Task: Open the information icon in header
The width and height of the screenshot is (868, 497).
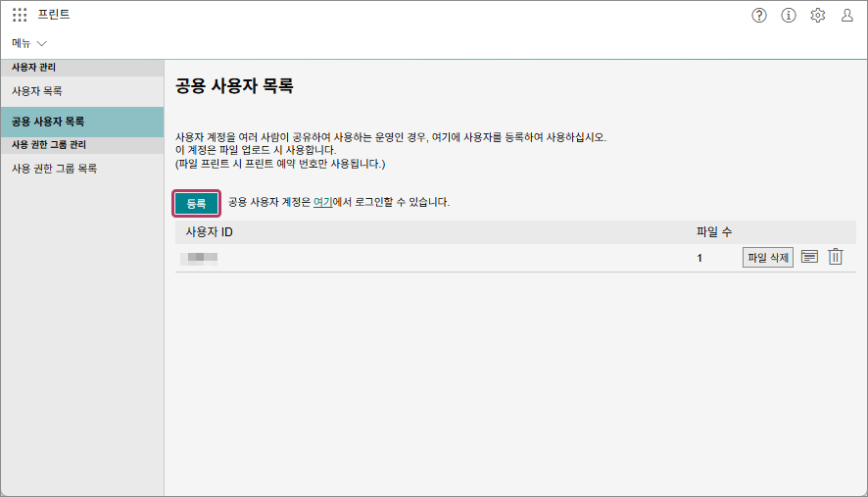Action: click(789, 16)
